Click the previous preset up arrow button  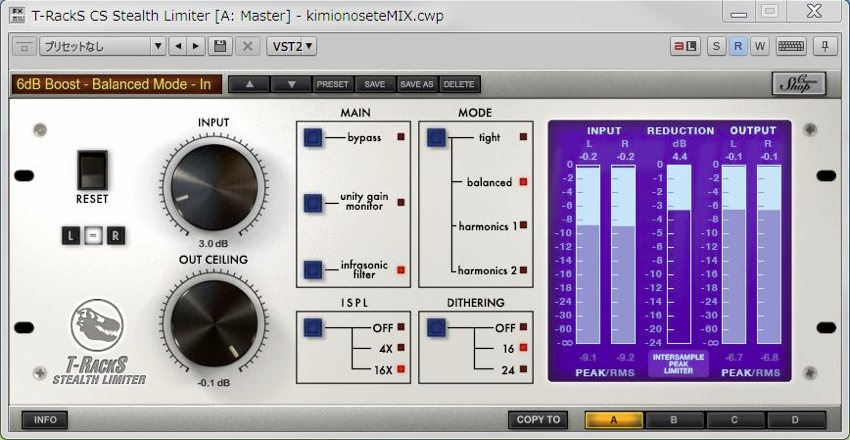click(249, 84)
